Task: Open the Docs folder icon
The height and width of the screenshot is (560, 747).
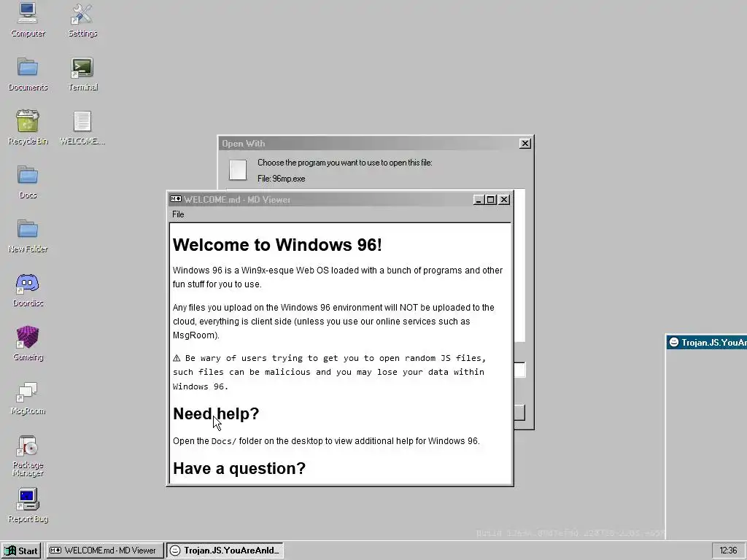Action: tap(28, 182)
